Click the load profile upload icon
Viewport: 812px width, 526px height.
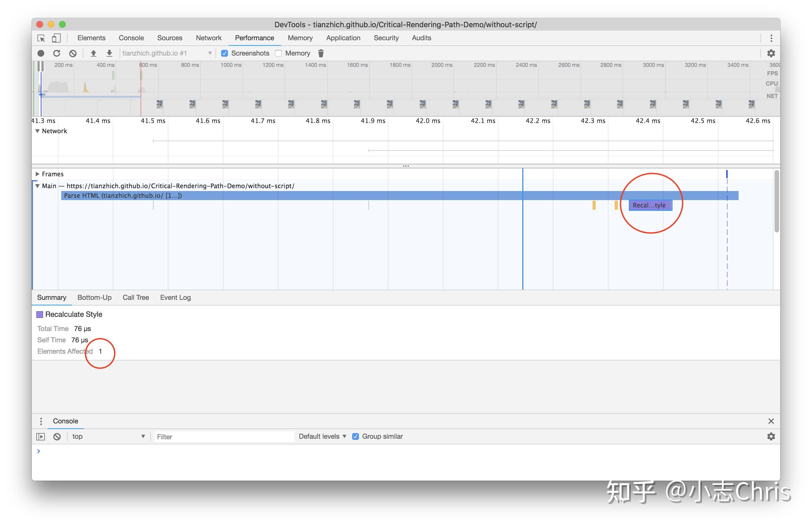(93, 53)
